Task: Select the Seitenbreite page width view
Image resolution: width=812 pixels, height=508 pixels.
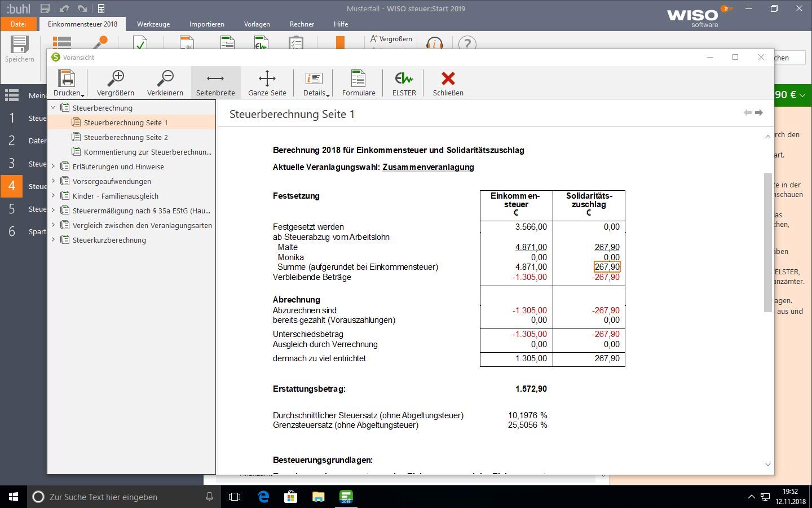Action: (215, 82)
